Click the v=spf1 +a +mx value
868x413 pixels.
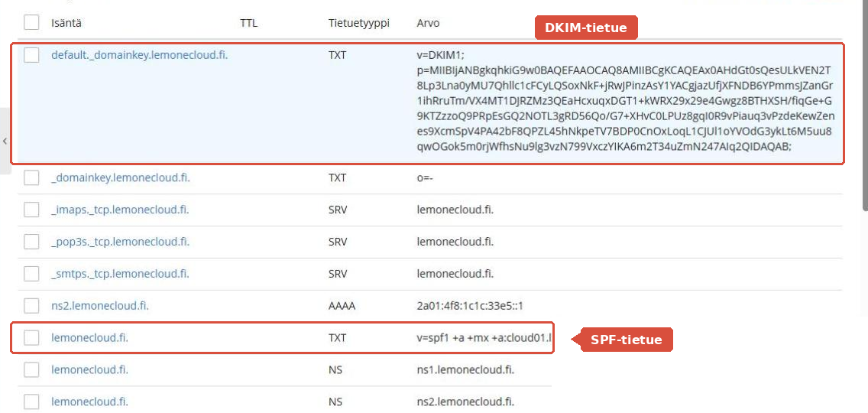coord(484,337)
